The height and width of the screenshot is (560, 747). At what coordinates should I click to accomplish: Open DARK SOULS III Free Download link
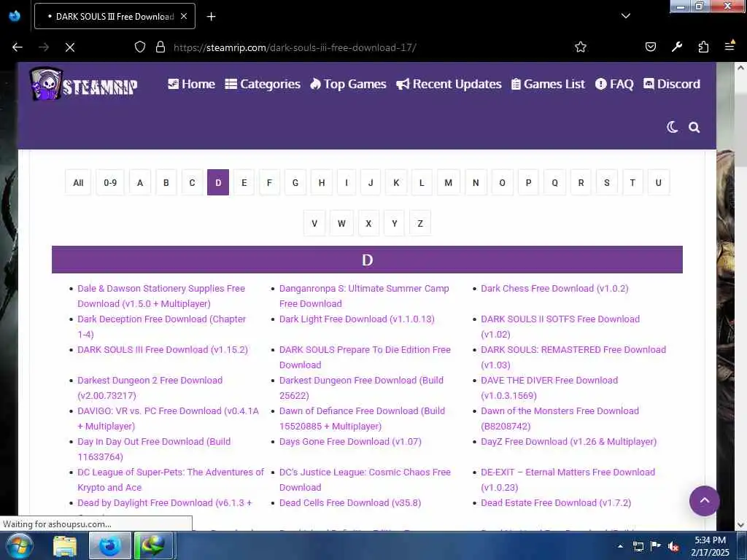pos(163,349)
